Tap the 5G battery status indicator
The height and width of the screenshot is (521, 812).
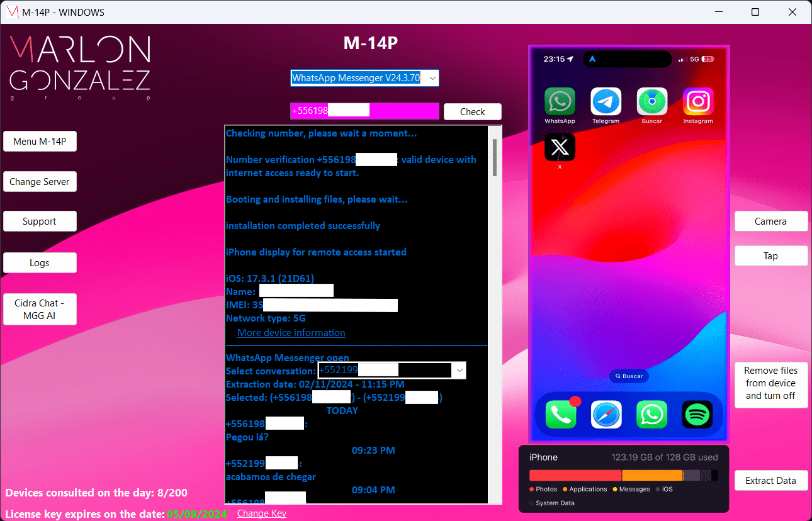(701, 59)
